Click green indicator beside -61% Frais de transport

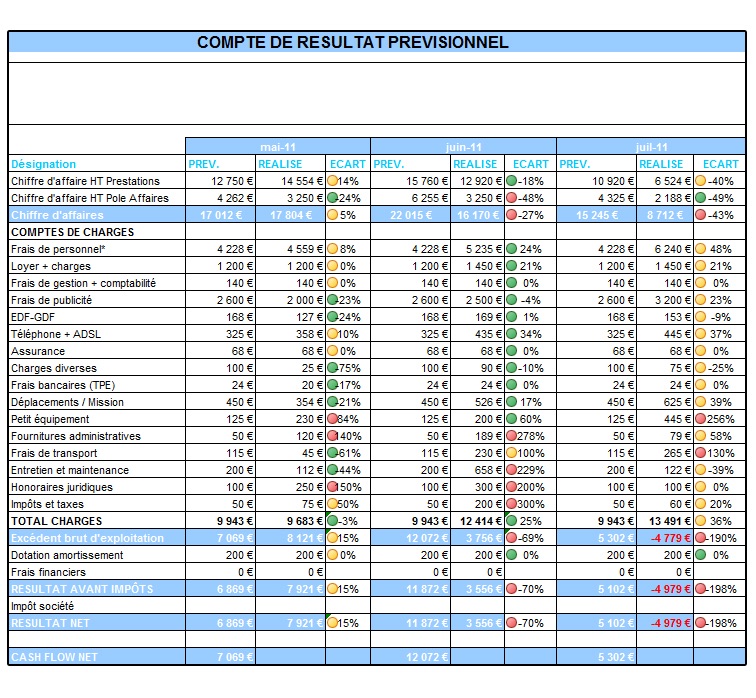332,453
